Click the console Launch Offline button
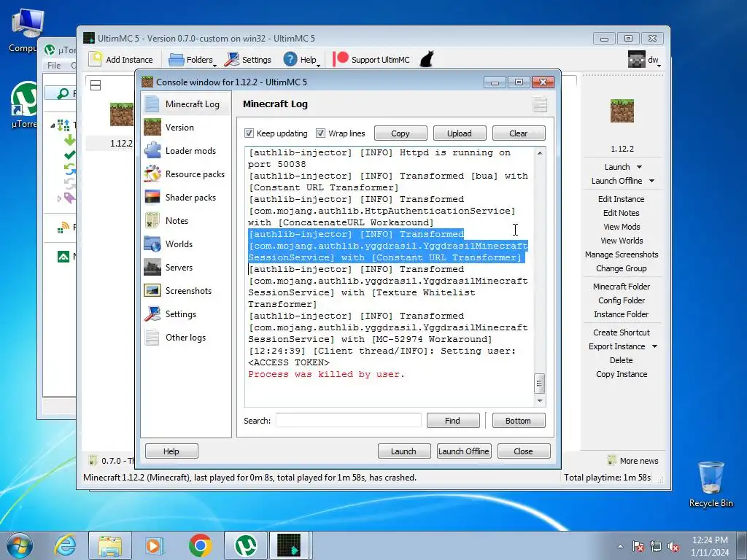This screenshot has height=560, width=747. pos(463,451)
